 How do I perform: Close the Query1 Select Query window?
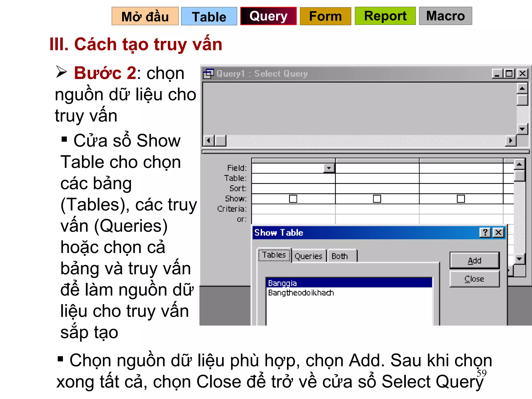click(522, 74)
